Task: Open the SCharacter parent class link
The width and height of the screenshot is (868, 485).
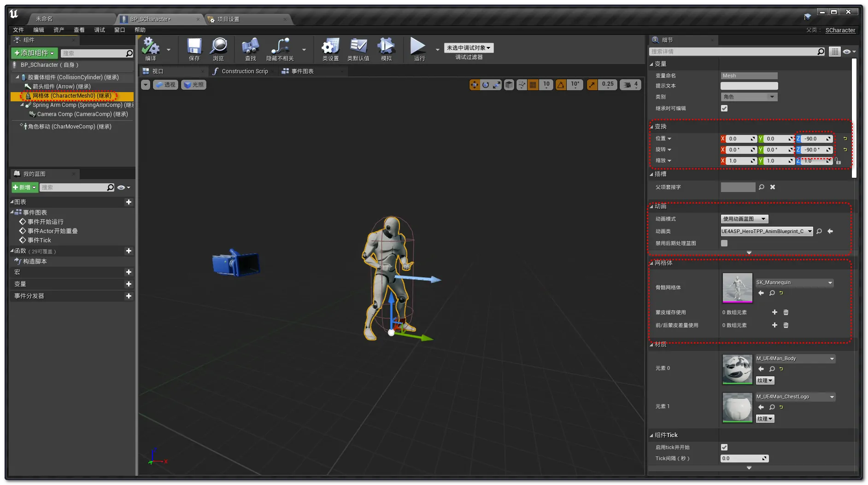Action: click(840, 30)
